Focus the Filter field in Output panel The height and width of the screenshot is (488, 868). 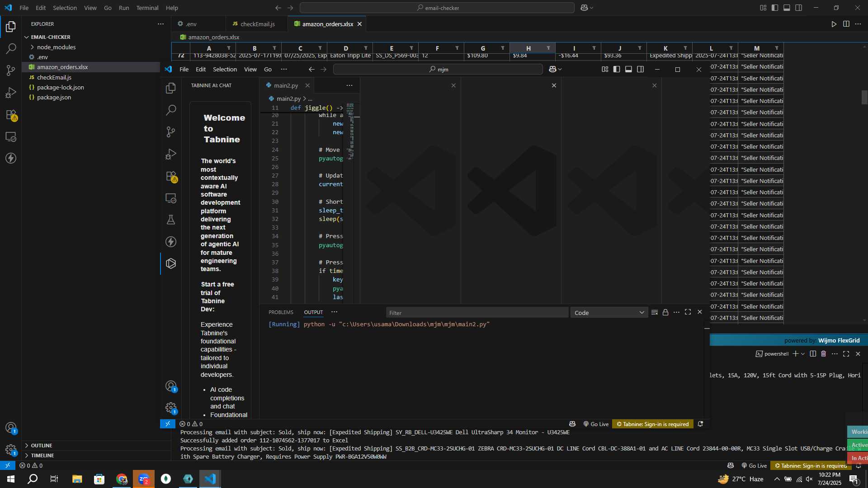(x=476, y=313)
